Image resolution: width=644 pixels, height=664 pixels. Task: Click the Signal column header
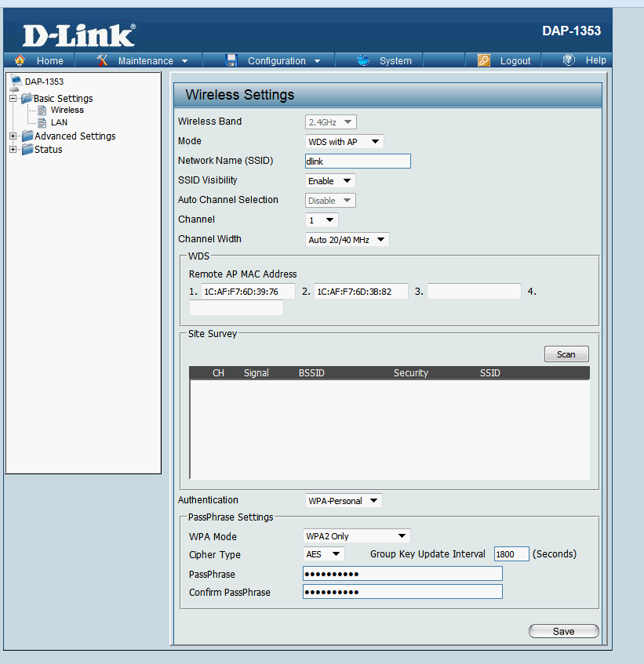coord(257,372)
